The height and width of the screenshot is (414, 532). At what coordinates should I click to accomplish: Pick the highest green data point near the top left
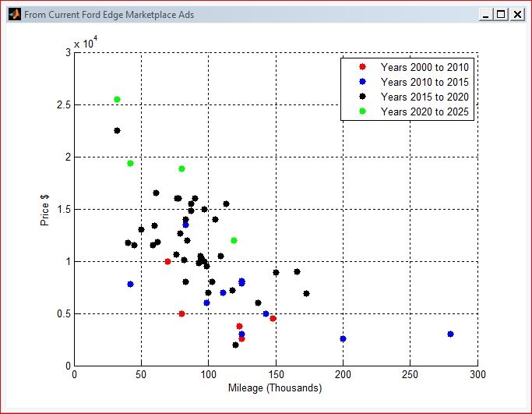click(x=117, y=99)
